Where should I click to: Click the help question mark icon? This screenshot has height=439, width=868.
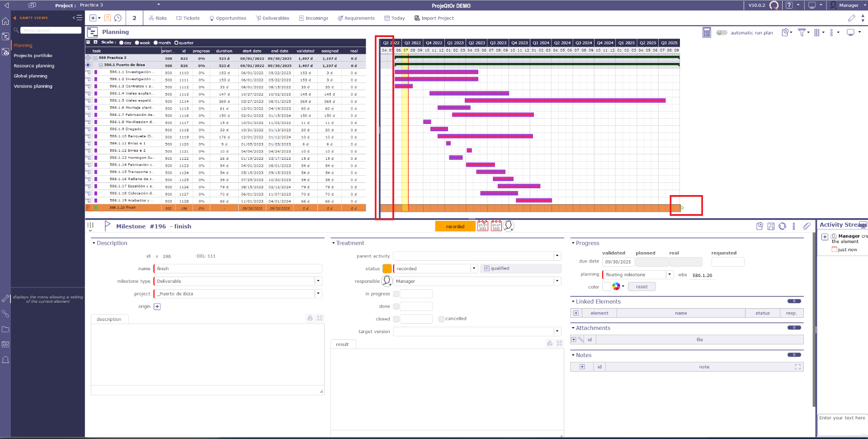(x=789, y=5)
